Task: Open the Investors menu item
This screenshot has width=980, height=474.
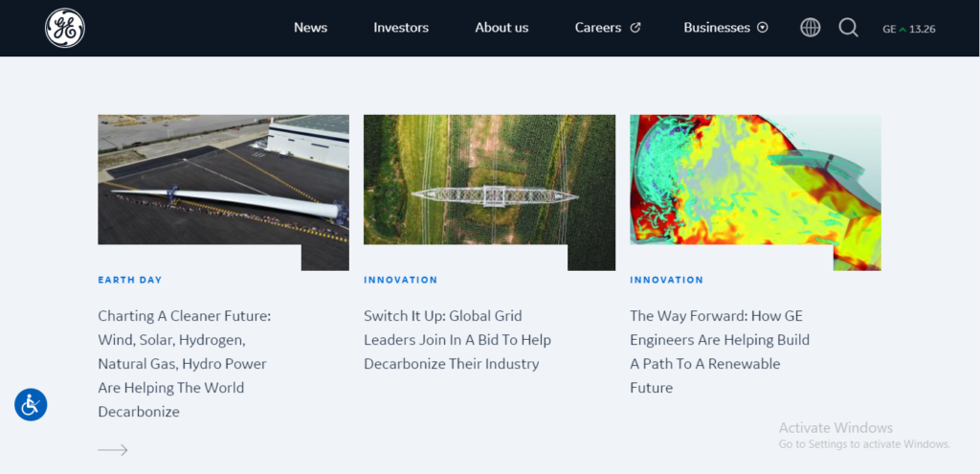Action: [x=401, y=28]
